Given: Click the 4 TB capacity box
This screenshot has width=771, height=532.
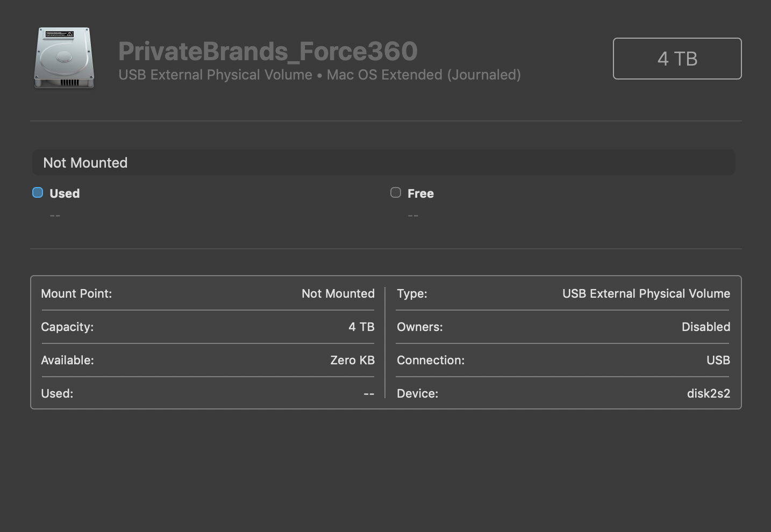Looking at the screenshot, I should pos(677,59).
